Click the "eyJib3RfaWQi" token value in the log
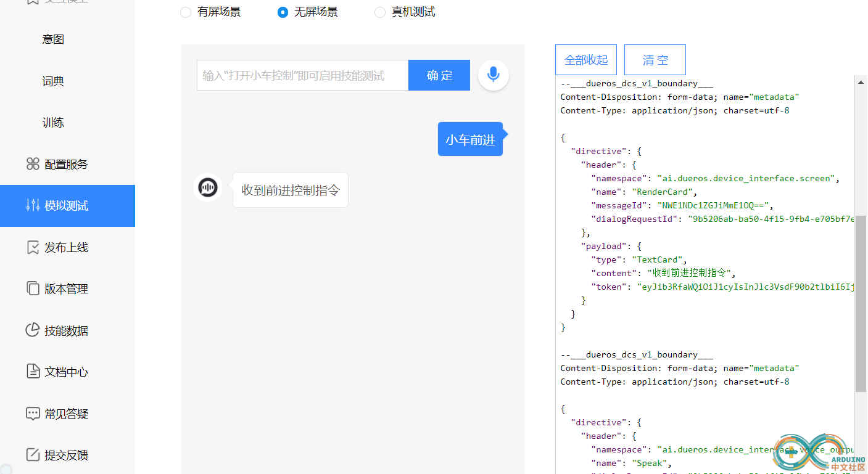868x474 pixels. 746,287
